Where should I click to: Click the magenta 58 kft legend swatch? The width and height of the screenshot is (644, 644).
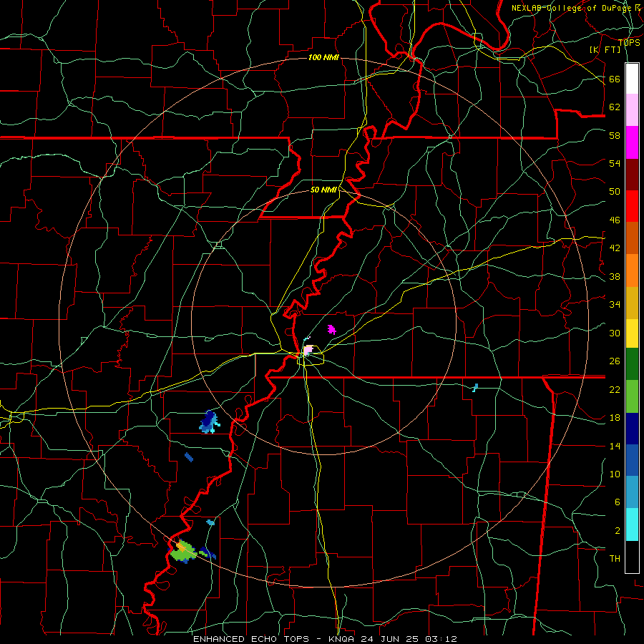[x=632, y=142]
